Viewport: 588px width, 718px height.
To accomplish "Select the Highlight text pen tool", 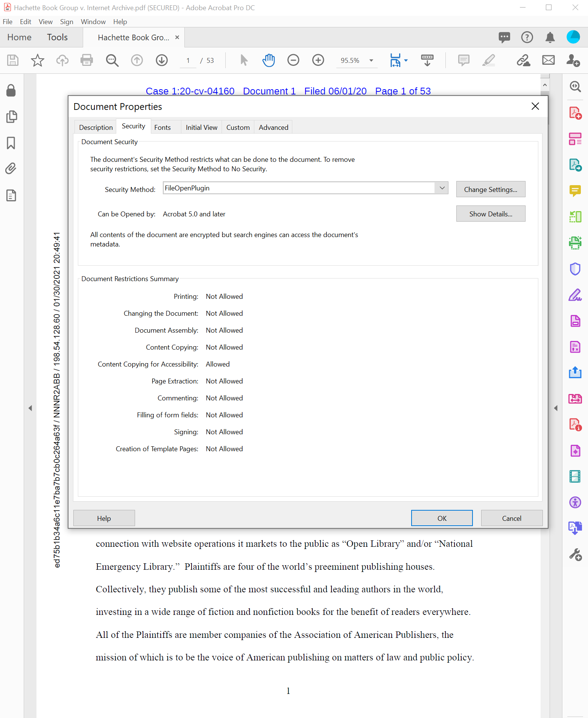I will coord(489,60).
